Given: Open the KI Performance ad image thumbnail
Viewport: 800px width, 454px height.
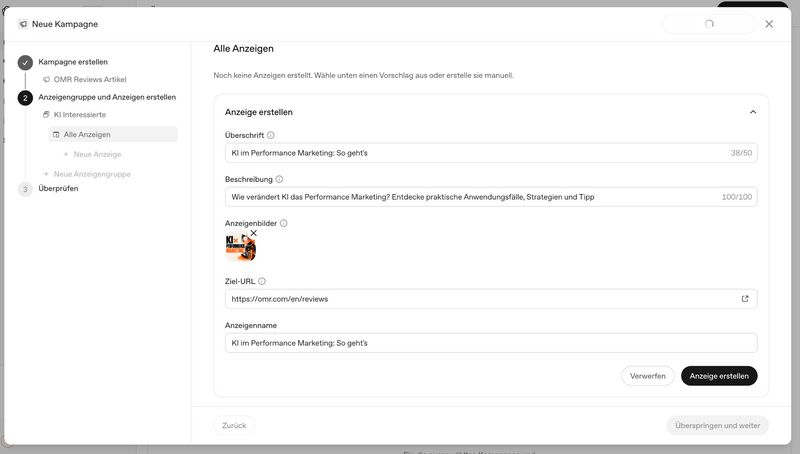Looking at the screenshot, I should (240, 246).
